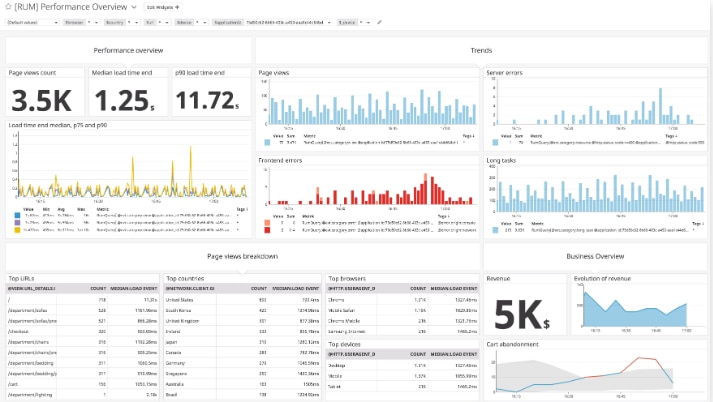Click the Top countries widget title
Viewport: 713px width, 402px height.
tap(185, 278)
